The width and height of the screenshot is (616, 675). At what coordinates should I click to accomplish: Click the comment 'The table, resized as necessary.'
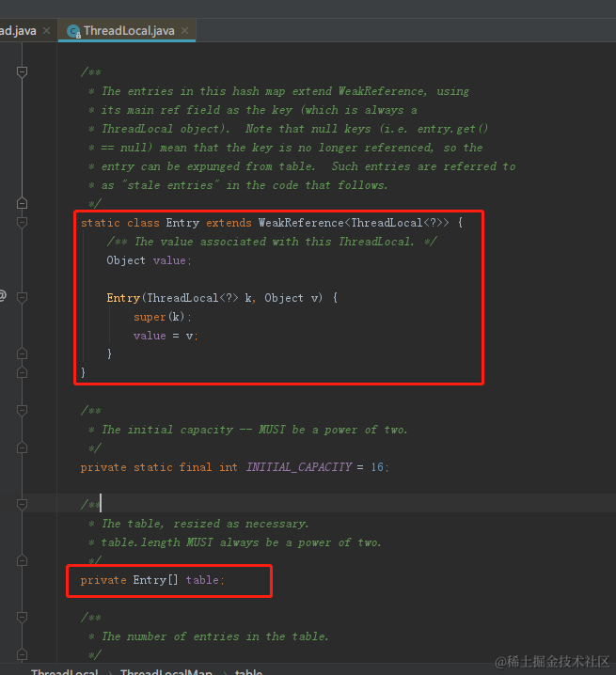[x=205, y=524]
